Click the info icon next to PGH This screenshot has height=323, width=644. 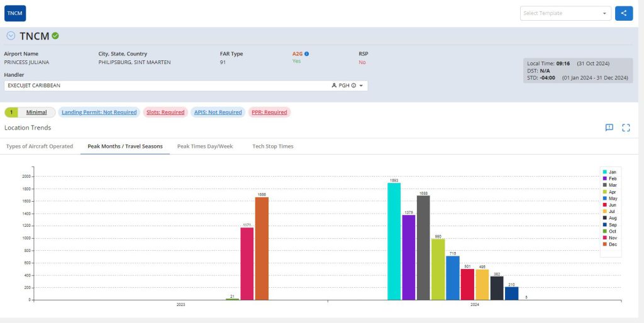pyautogui.click(x=353, y=85)
